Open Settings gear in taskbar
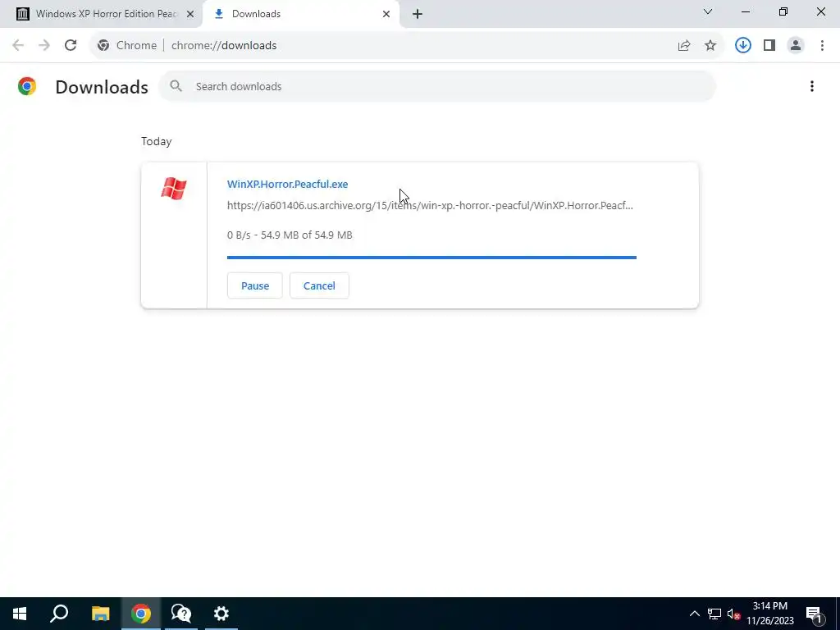Image resolution: width=840 pixels, height=630 pixels. (221, 614)
